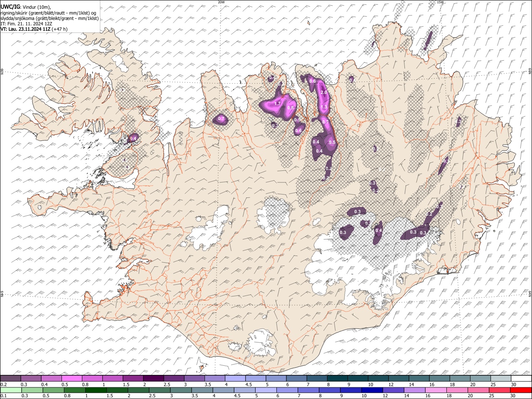
Task: Pick the crimson 25 swatch in lower legend row
Action: pos(500,390)
